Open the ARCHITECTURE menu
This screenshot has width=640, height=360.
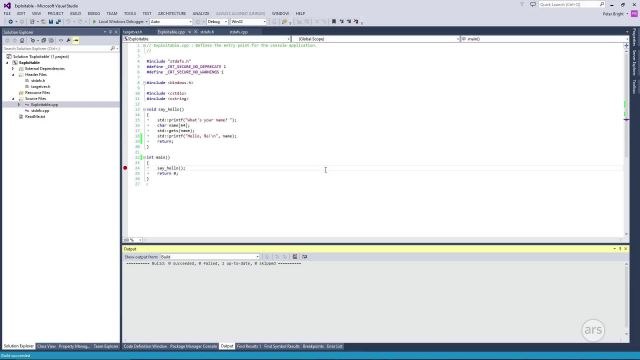172,13
